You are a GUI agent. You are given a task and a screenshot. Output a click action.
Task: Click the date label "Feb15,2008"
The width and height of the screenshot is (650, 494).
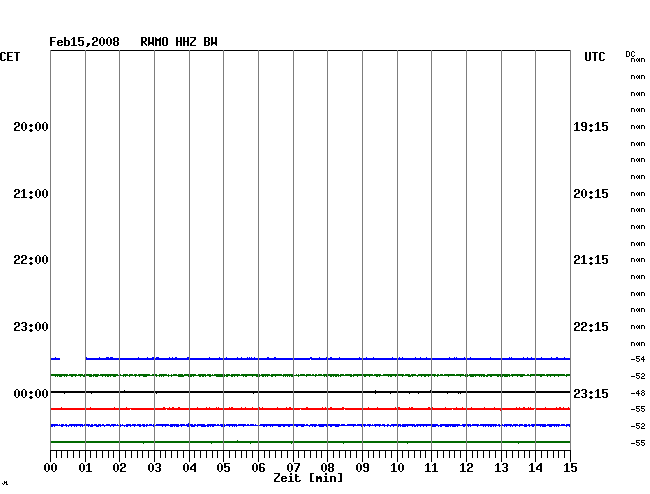point(84,42)
